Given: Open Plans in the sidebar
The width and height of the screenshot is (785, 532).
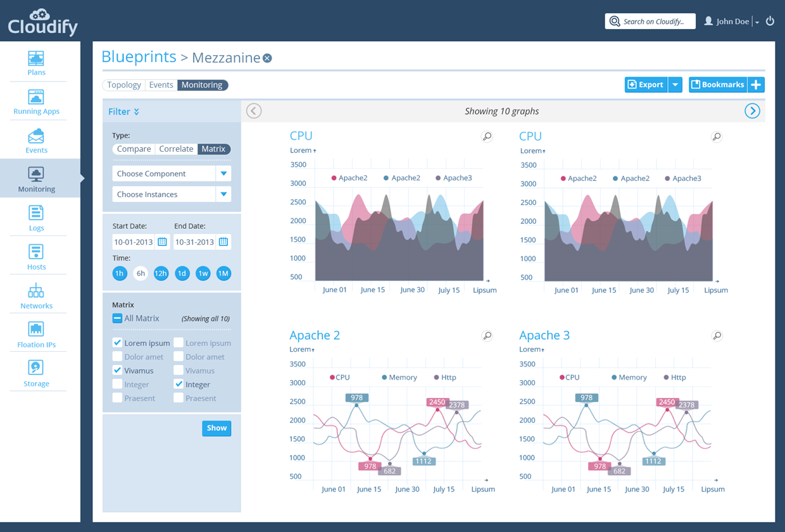Looking at the screenshot, I should 36,62.
